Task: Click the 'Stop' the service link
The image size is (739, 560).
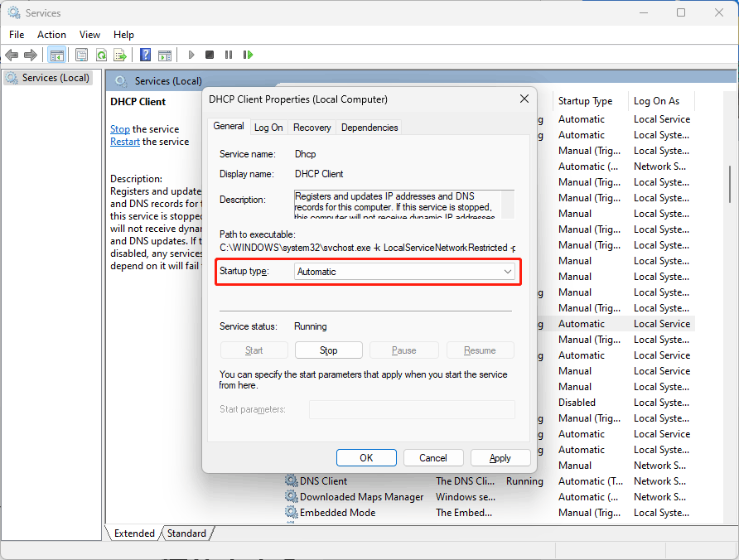Action: point(119,129)
